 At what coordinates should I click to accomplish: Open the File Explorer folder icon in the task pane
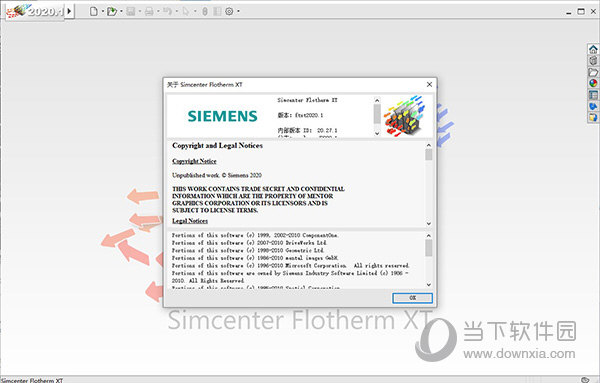tap(593, 72)
